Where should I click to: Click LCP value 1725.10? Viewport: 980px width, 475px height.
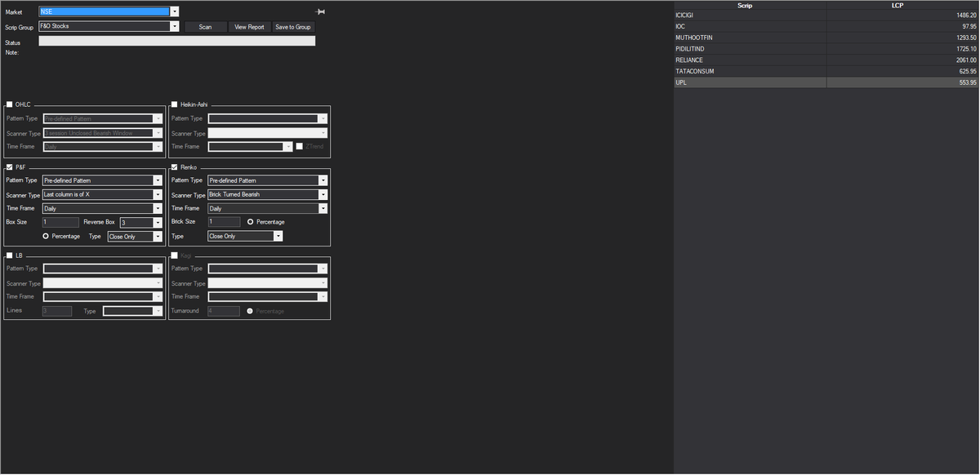click(x=966, y=49)
